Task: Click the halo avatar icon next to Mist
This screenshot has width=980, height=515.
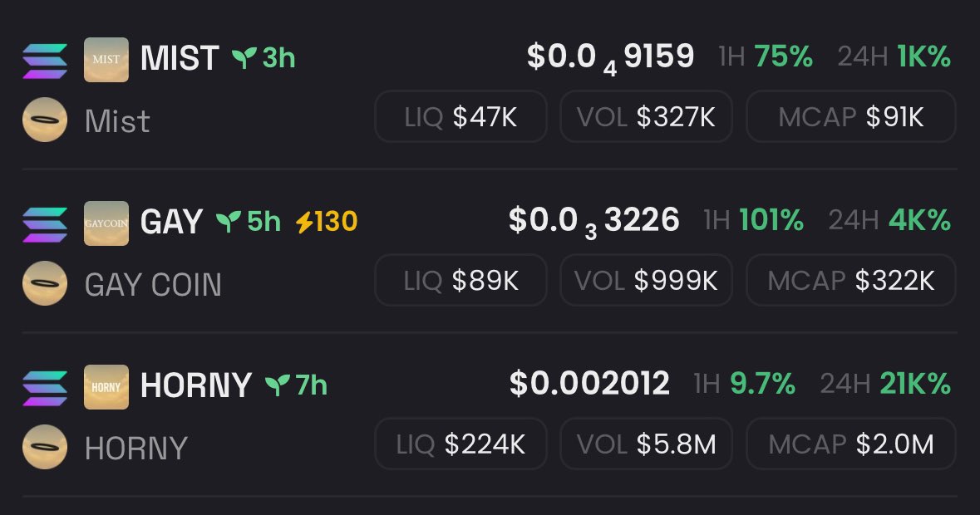Action: (x=45, y=120)
